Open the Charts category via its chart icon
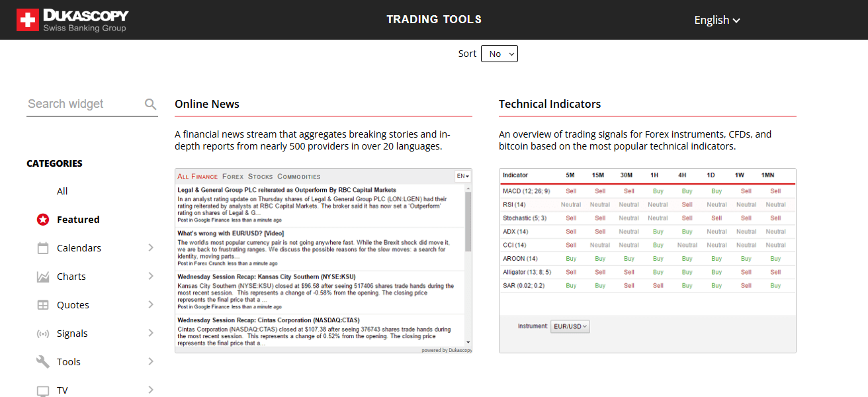 42,276
